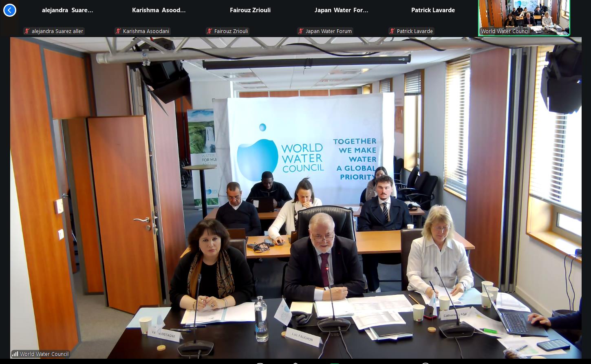Select Patrick Lavarde's large display name tile
Screen dimensions: 591x364
(x=432, y=10)
